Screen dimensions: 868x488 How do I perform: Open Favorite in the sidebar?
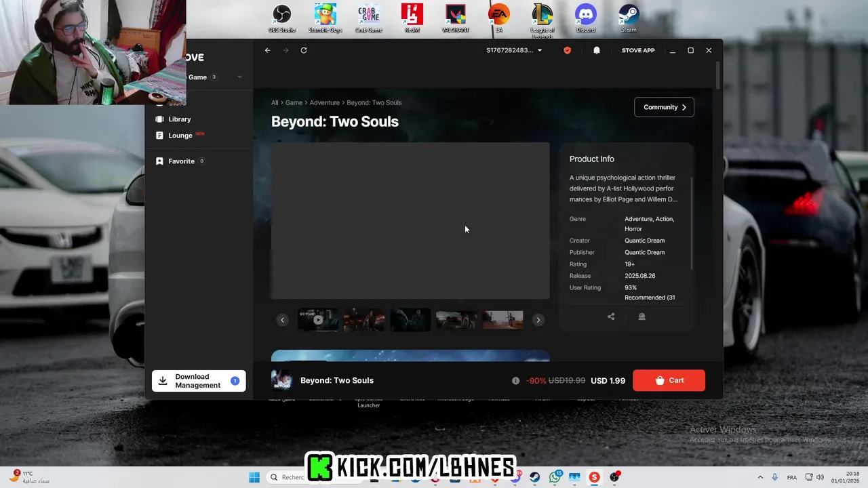coord(180,161)
